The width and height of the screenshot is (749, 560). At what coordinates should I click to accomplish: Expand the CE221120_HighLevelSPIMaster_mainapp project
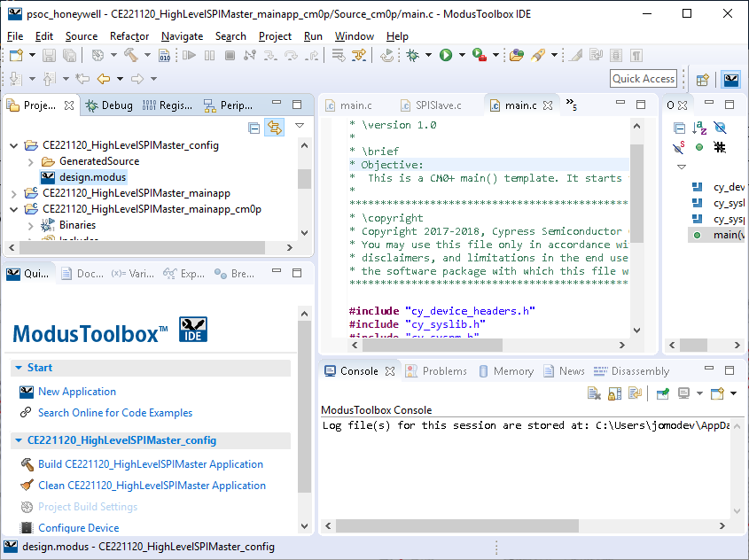[x=13, y=193]
